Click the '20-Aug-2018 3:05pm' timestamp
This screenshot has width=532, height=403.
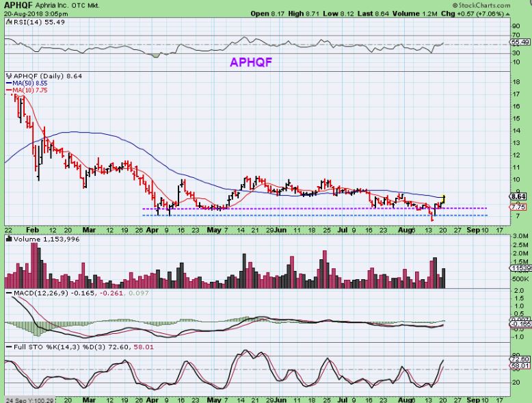coord(36,14)
